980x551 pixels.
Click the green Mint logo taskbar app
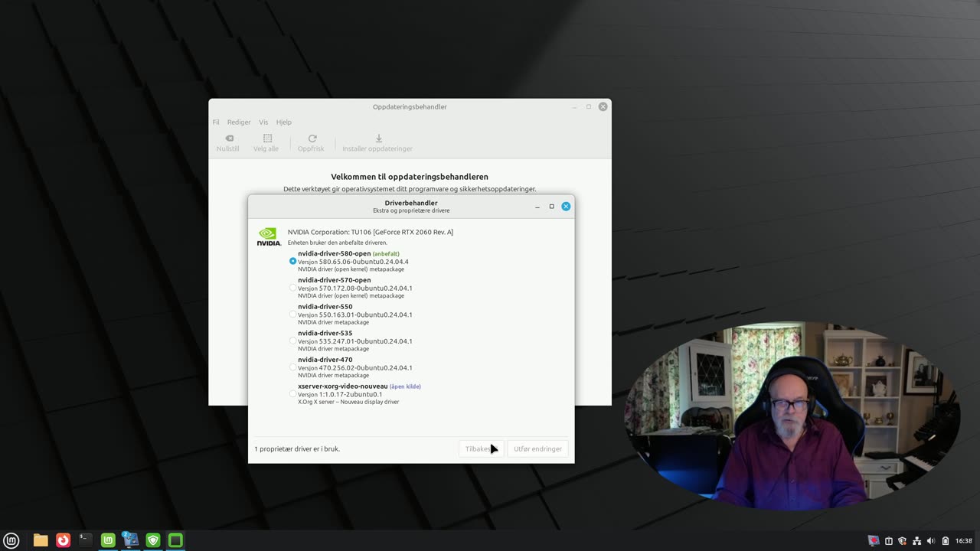(x=108, y=540)
